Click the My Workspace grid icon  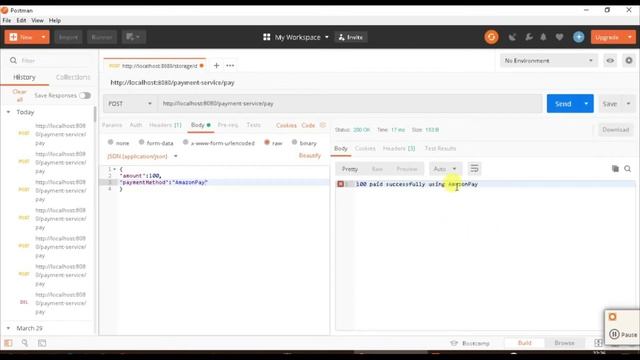pyautogui.click(x=267, y=37)
